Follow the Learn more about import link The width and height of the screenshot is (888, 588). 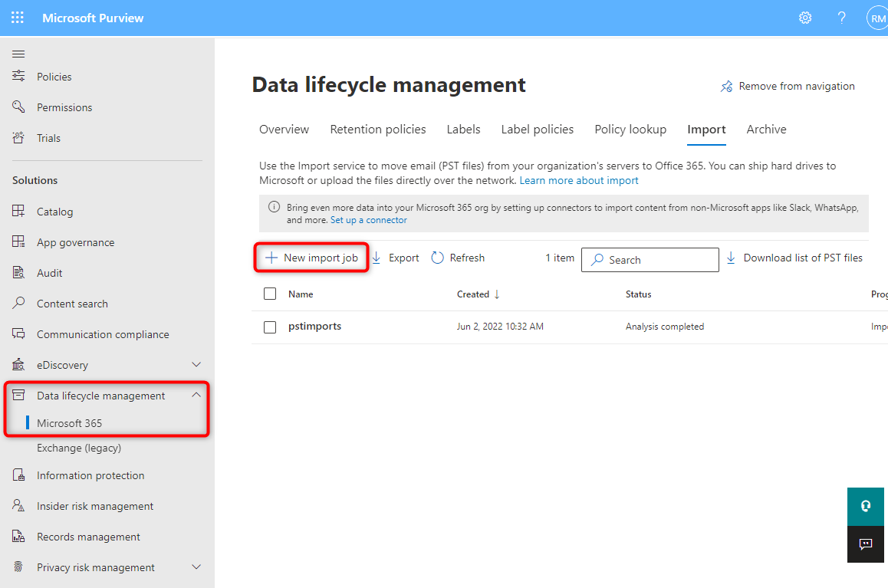pyautogui.click(x=578, y=181)
